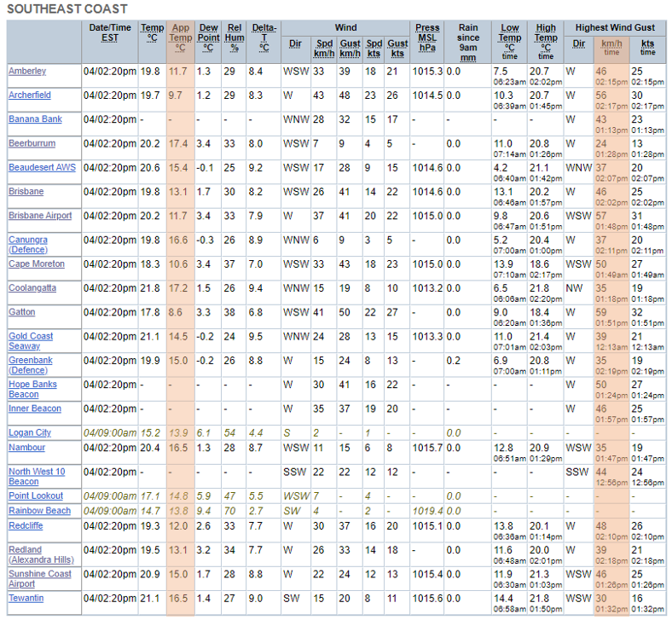Click Gatton's temperature value 17.8
The height and width of the screenshot is (620, 672).
coord(150,312)
